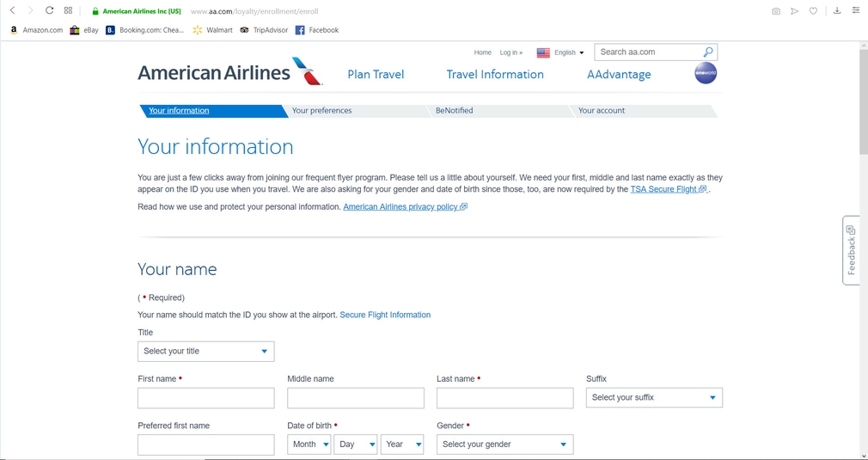Select Your information step tab
868x460 pixels.
213,111
